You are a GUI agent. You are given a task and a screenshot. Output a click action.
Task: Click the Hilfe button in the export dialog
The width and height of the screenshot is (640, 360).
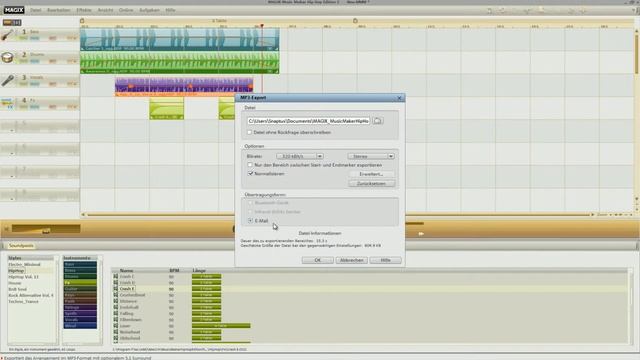point(385,260)
